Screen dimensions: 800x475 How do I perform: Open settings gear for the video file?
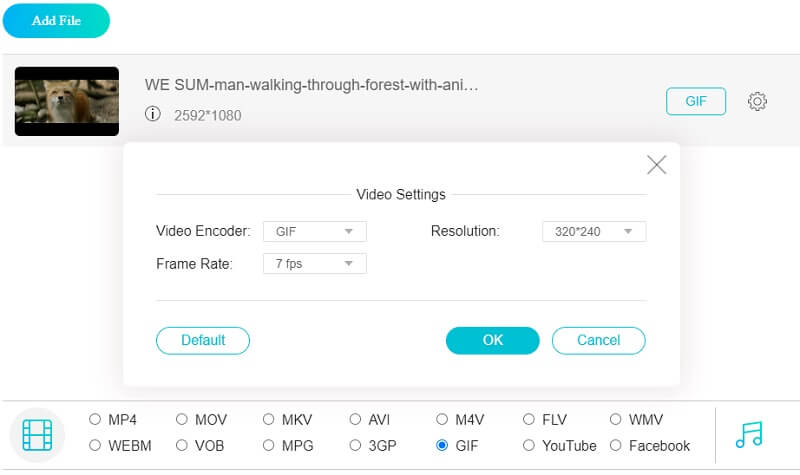(x=757, y=101)
